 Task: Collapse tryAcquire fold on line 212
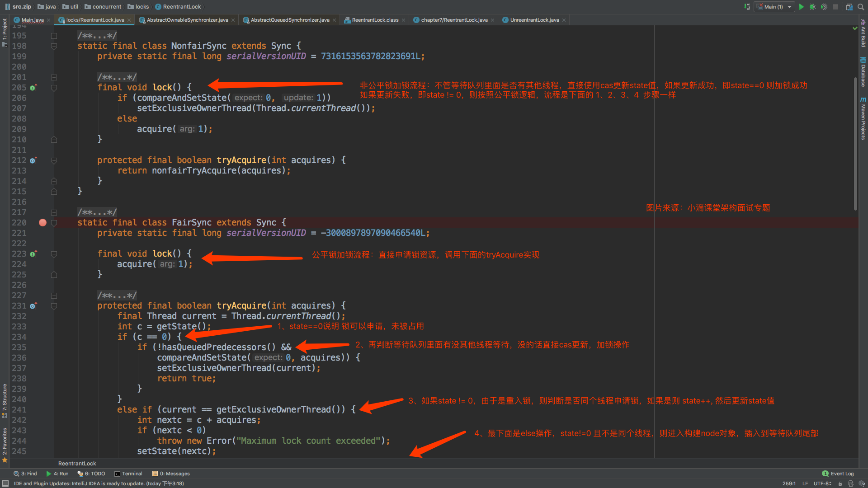point(54,160)
